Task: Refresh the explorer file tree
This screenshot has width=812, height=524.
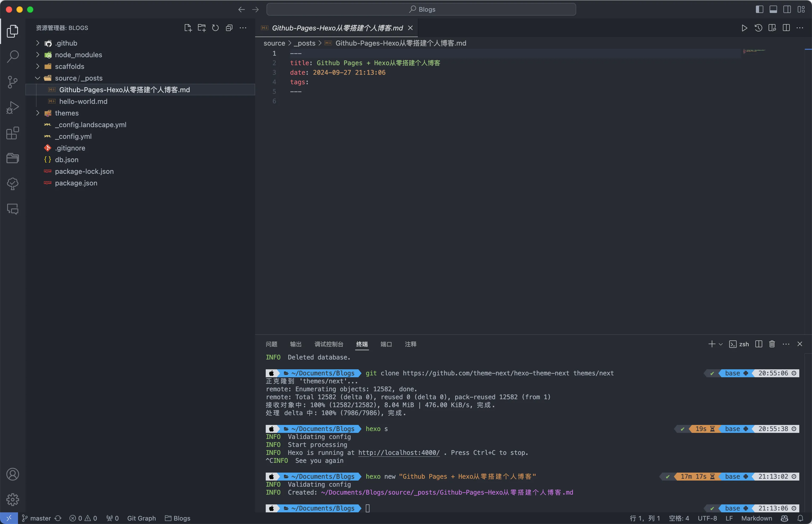Action: (x=215, y=28)
